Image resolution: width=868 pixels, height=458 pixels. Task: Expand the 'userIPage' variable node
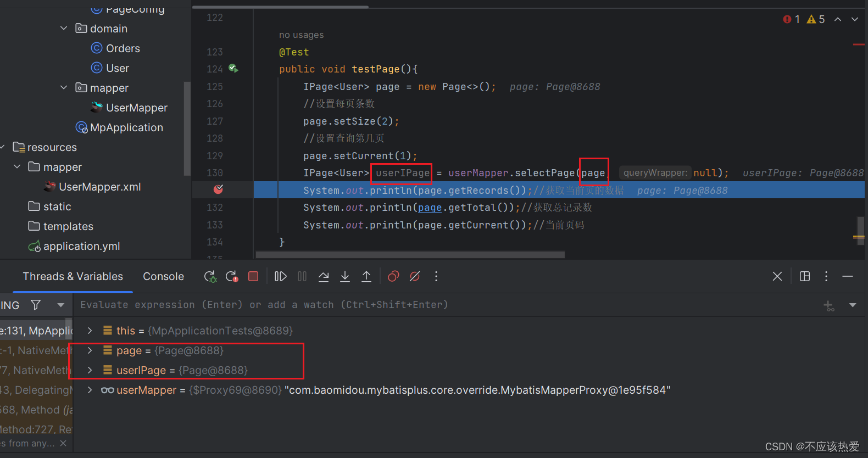90,370
